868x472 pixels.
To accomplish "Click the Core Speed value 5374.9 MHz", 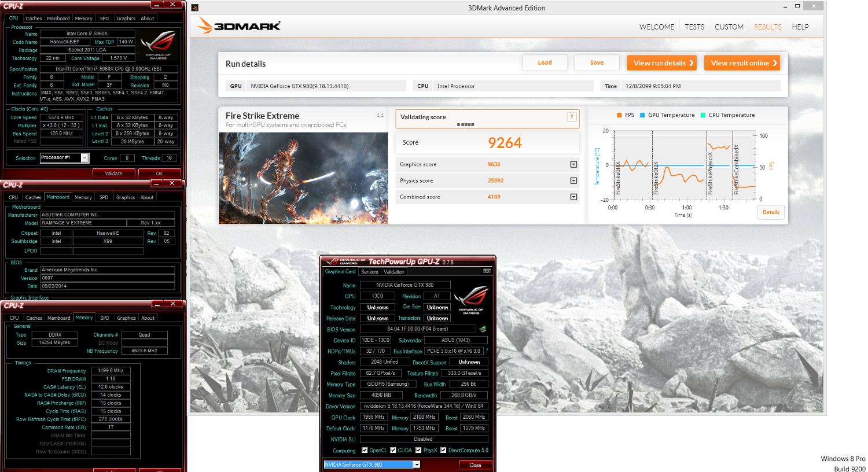I will click(x=61, y=117).
